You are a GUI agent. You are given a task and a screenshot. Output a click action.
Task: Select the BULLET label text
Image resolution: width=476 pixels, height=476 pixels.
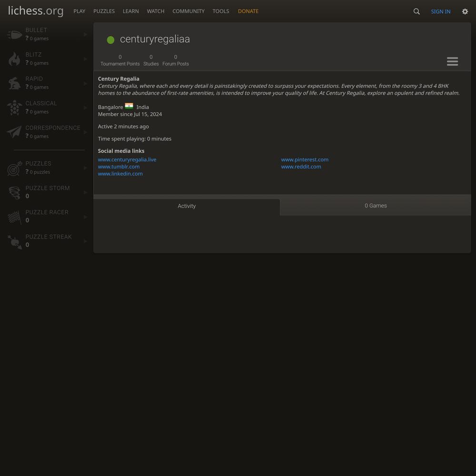[36, 30]
